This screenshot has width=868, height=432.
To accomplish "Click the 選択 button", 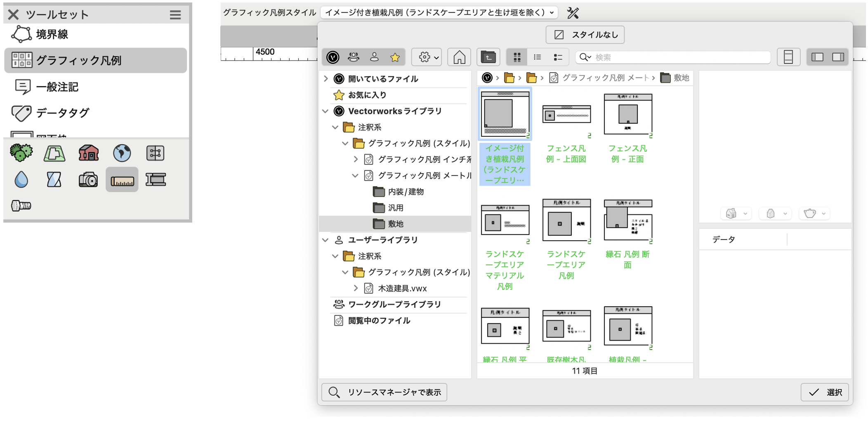I will click(824, 392).
